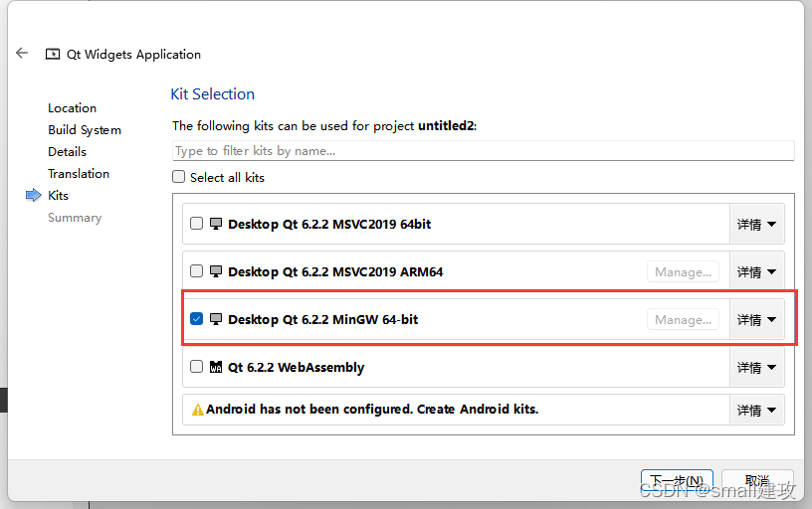Expand details for MinGW 64-bit kit
This screenshot has height=509, width=812.
coord(757,319)
